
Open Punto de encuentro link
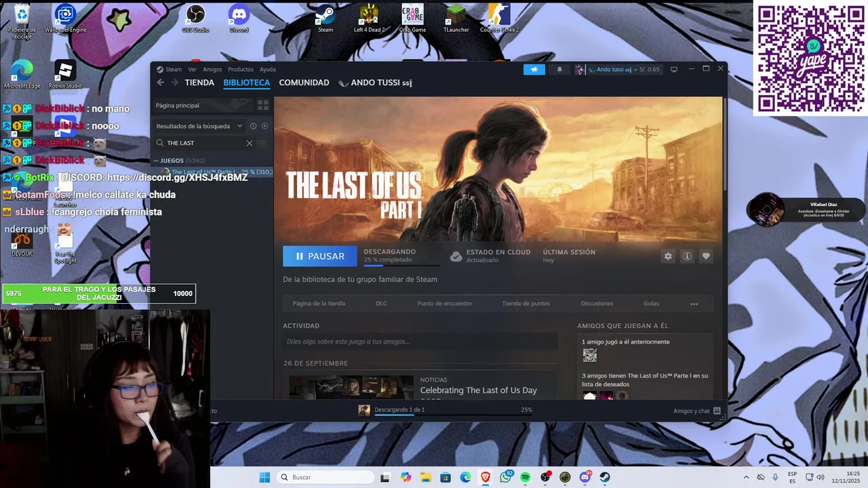(444, 304)
